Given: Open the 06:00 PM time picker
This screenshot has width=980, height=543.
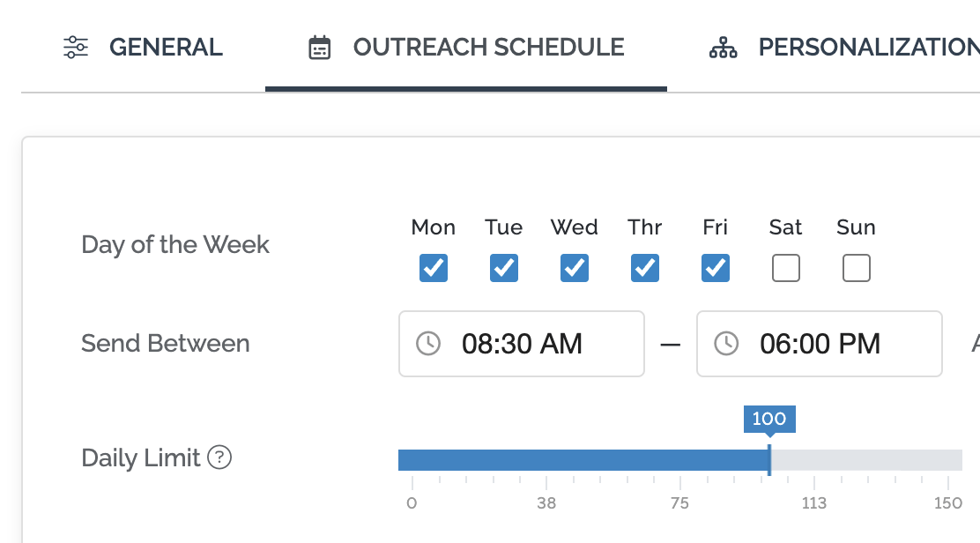Looking at the screenshot, I should click(x=819, y=344).
